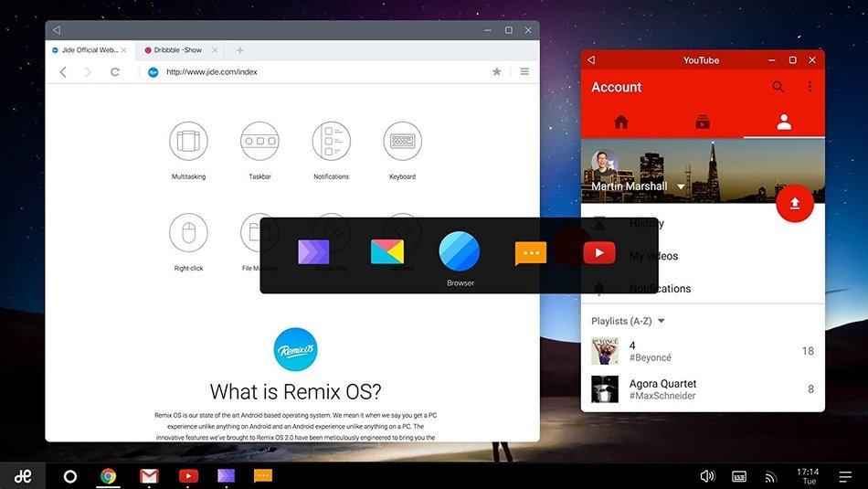
Task: Open the Right-click feature icon on the Jide page
Action: [188, 232]
